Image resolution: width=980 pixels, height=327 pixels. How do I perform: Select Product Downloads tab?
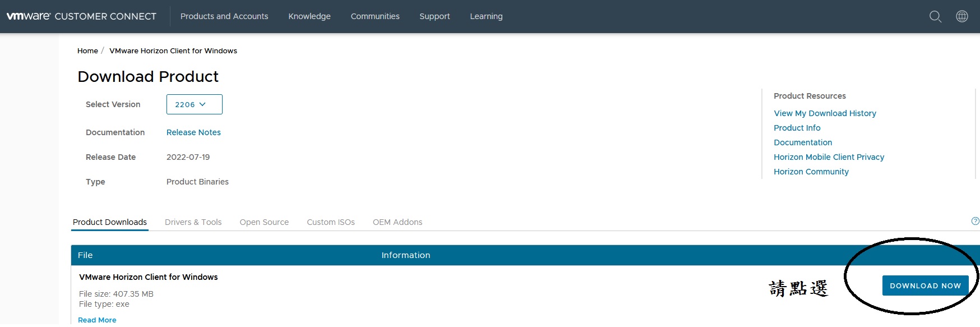[110, 222]
